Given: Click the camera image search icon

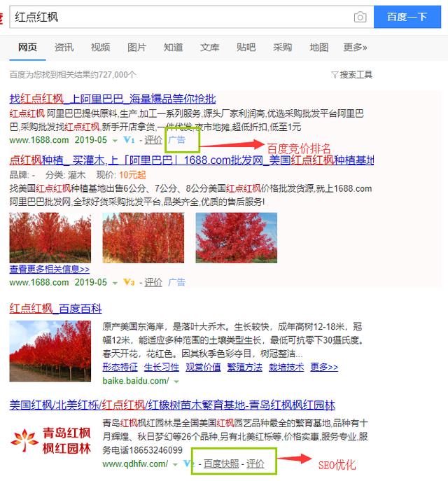Looking at the screenshot, I should [360, 18].
